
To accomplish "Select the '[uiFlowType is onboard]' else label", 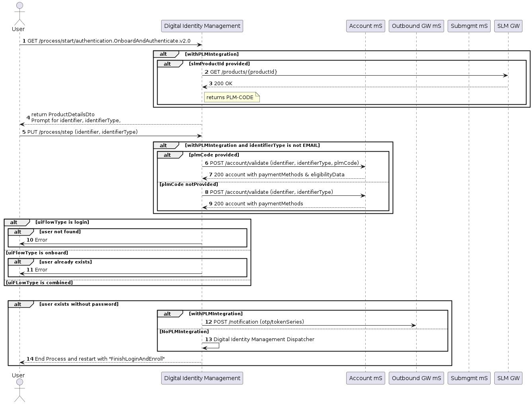I will click(x=37, y=253).
